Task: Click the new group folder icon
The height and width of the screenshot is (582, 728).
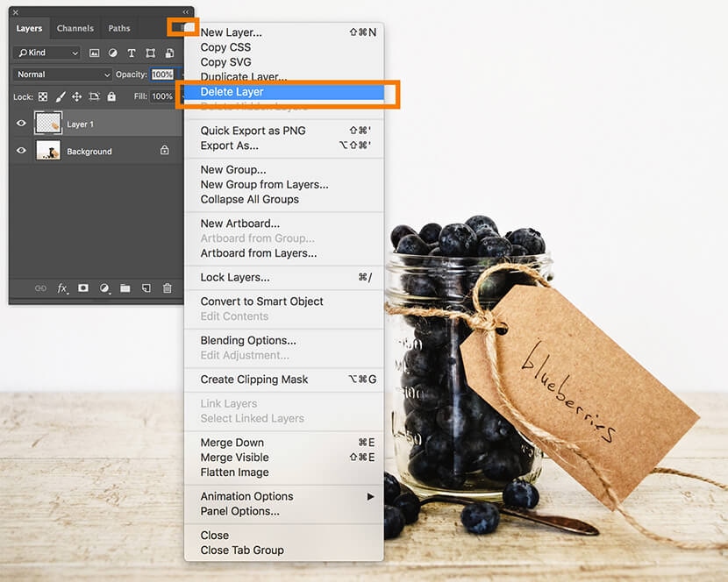Action: pos(125,287)
